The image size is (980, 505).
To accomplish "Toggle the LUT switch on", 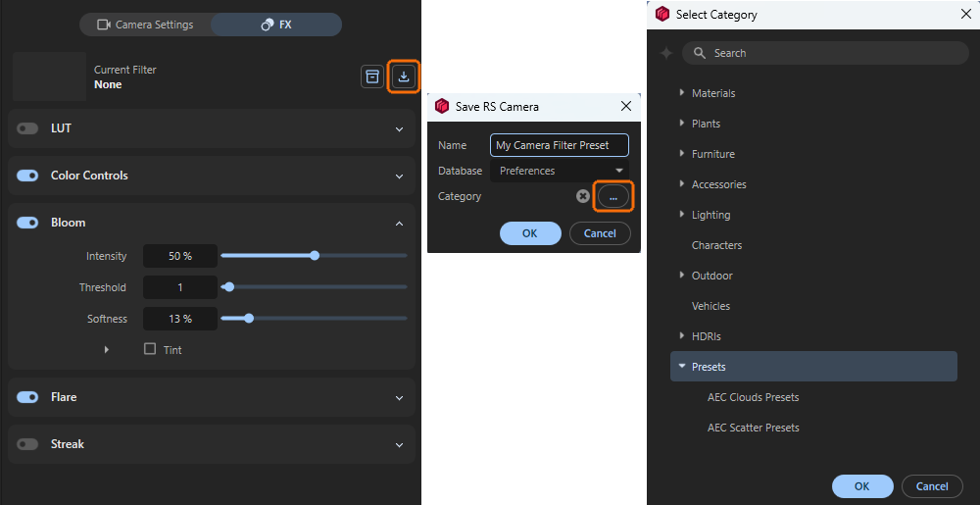I will [27, 128].
